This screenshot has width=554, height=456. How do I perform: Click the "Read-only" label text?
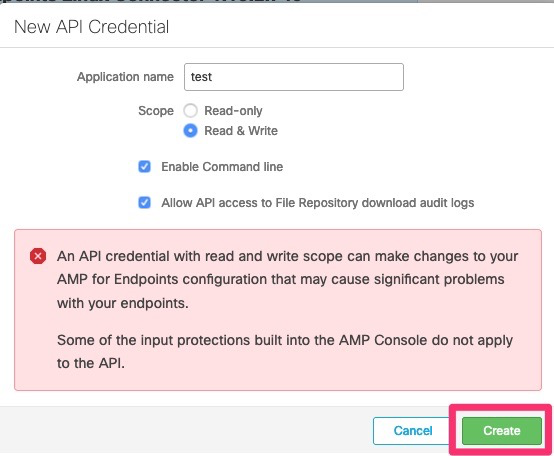(233, 111)
